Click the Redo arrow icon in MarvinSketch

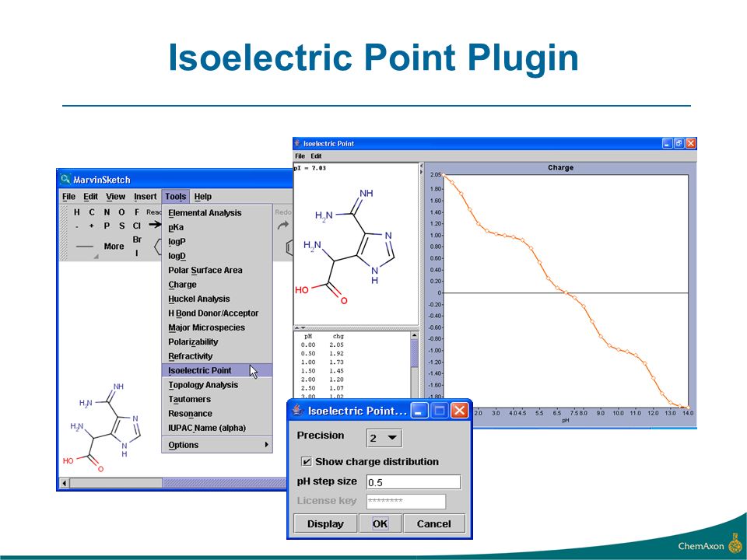pos(283,224)
